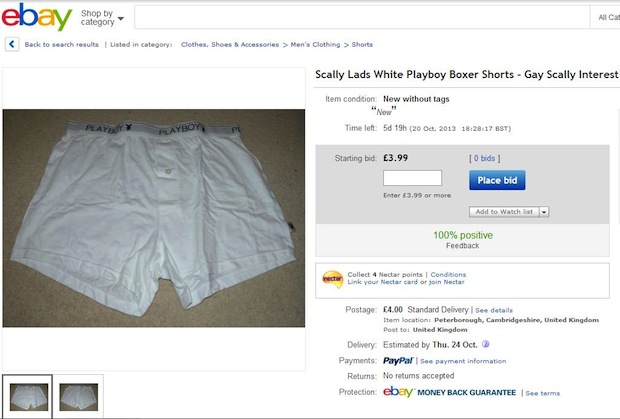Click the delivery estimate help icon
Screen dimensions: 620x419
pos(485,344)
